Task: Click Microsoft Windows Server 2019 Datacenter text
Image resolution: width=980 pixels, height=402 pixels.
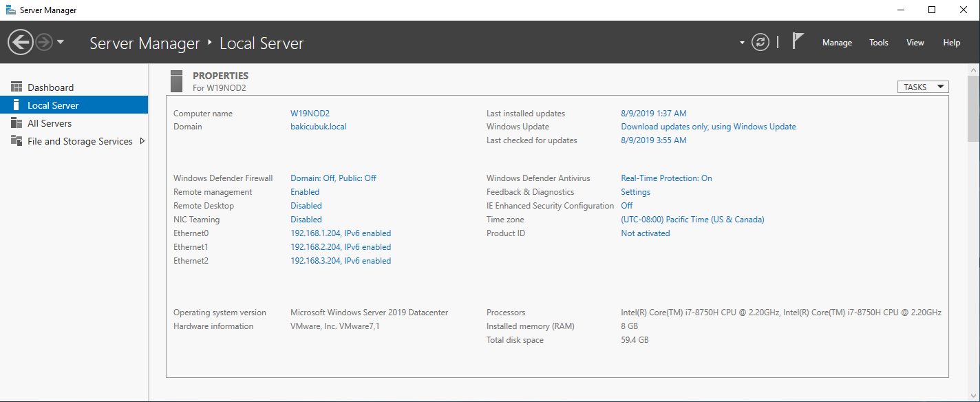Action: click(x=369, y=313)
